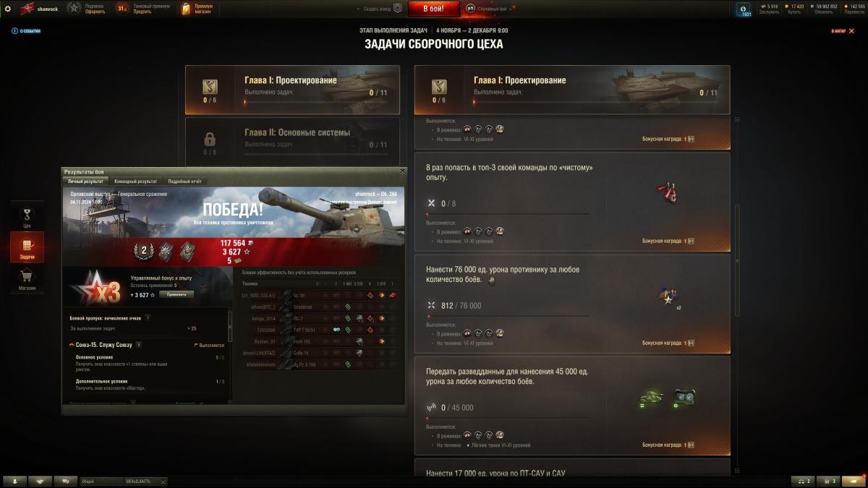Collapse the Союз-15. Служу Союзу mission
The image size is (868, 488).
71,345
